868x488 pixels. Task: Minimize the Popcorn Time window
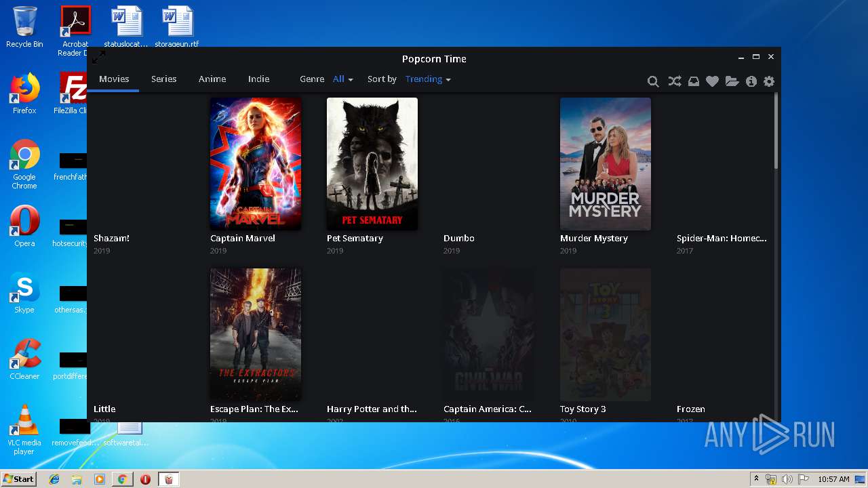[741, 57]
